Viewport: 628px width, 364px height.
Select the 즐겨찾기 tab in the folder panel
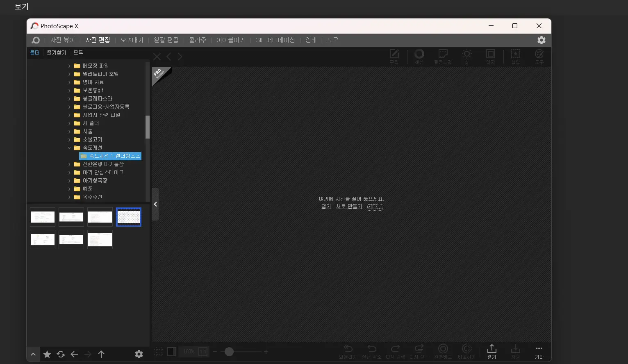pos(57,53)
